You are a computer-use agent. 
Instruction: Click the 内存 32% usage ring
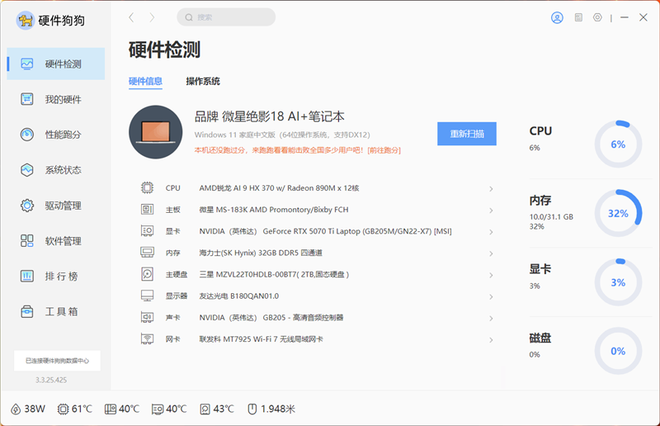pos(618,214)
